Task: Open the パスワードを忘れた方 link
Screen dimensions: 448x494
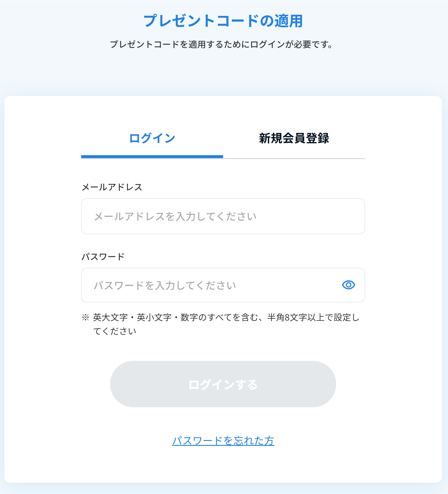Action: tap(223, 441)
